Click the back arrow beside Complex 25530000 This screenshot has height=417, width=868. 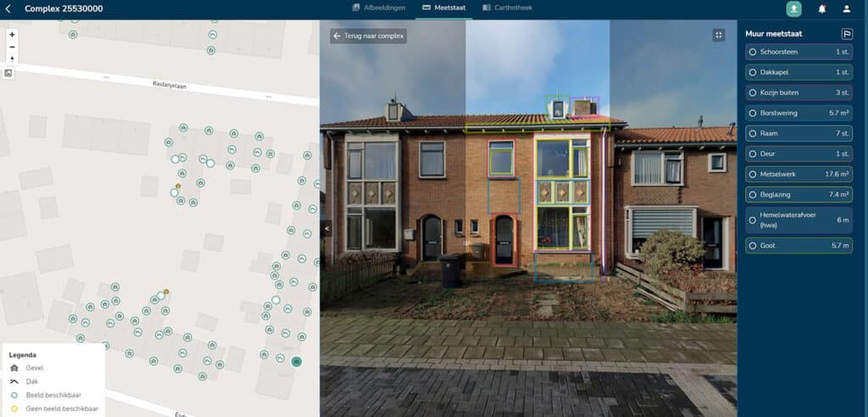point(9,8)
